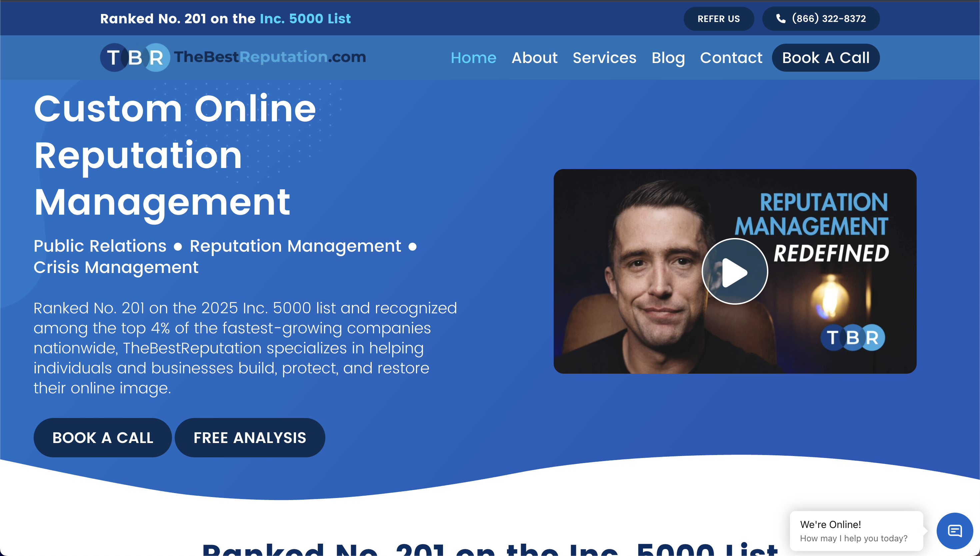Open the Services menu item

tap(604, 58)
